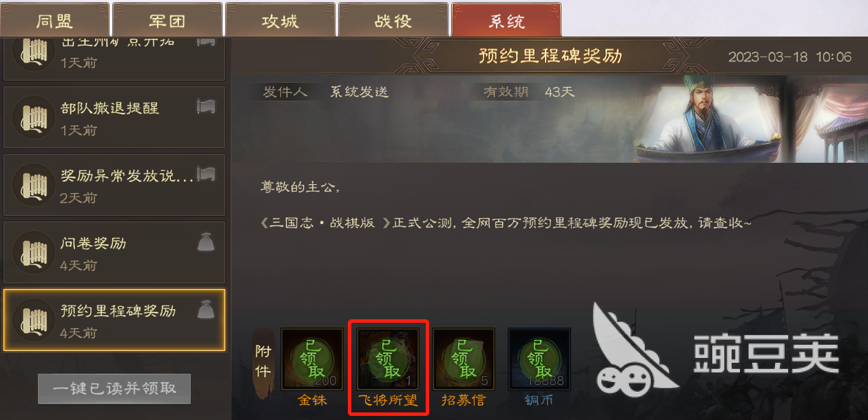The image size is (868, 420).
Task: Select the 系统 tab
Action: 506,20
